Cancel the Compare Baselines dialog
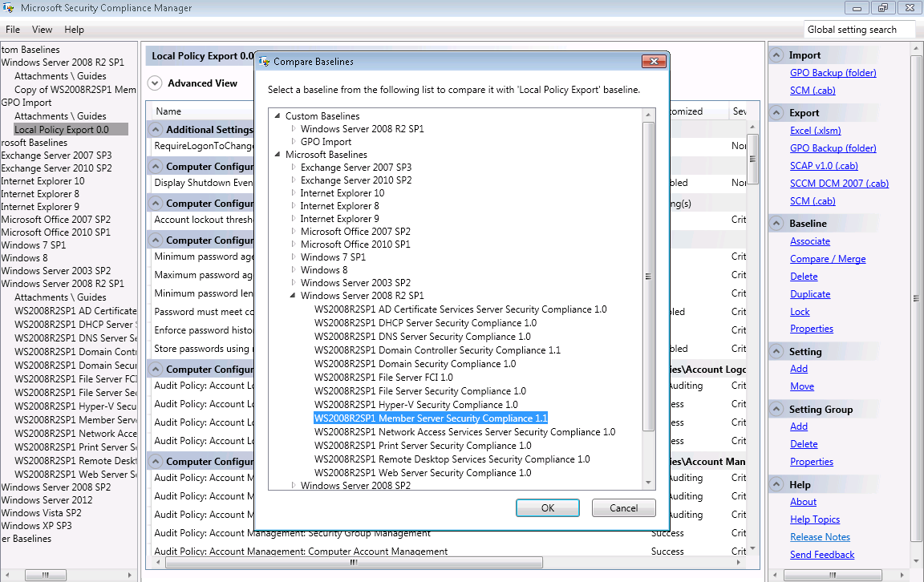The image size is (924, 582). tap(623, 507)
